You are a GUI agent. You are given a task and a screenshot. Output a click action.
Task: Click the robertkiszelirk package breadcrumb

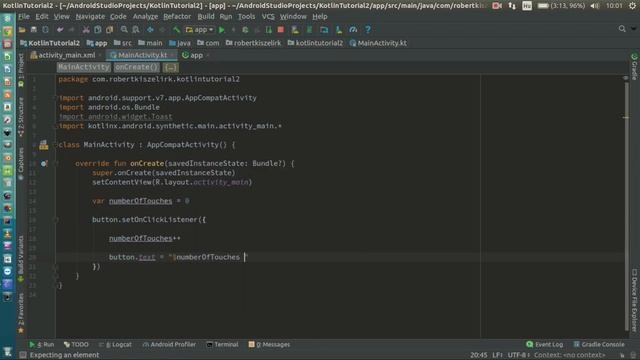coord(253,43)
